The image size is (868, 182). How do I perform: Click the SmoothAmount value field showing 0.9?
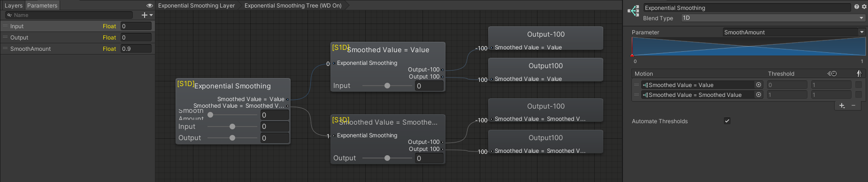tap(136, 49)
